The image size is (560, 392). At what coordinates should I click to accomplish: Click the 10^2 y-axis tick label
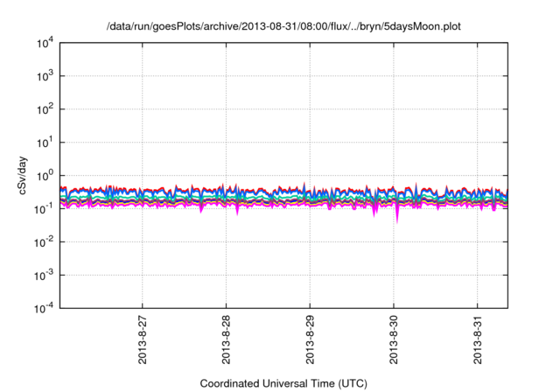point(45,110)
